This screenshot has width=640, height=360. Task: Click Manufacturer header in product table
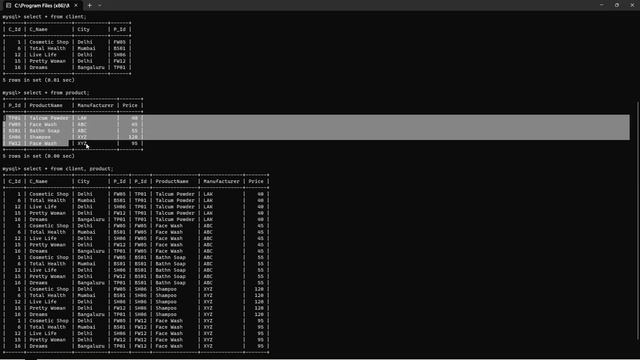(x=96, y=105)
